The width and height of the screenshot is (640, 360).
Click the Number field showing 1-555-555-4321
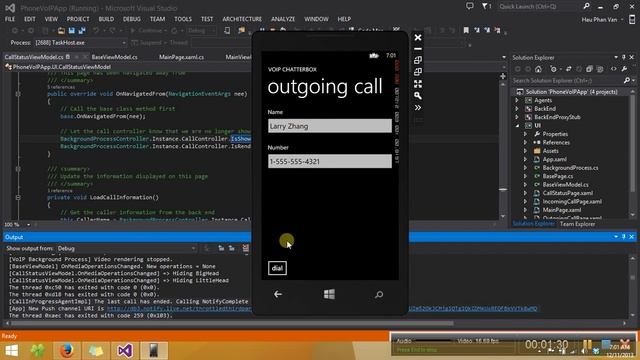pos(330,161)
